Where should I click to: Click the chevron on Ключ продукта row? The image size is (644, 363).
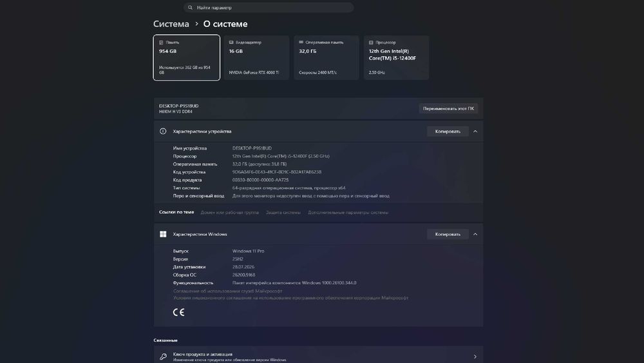(475, 357)
